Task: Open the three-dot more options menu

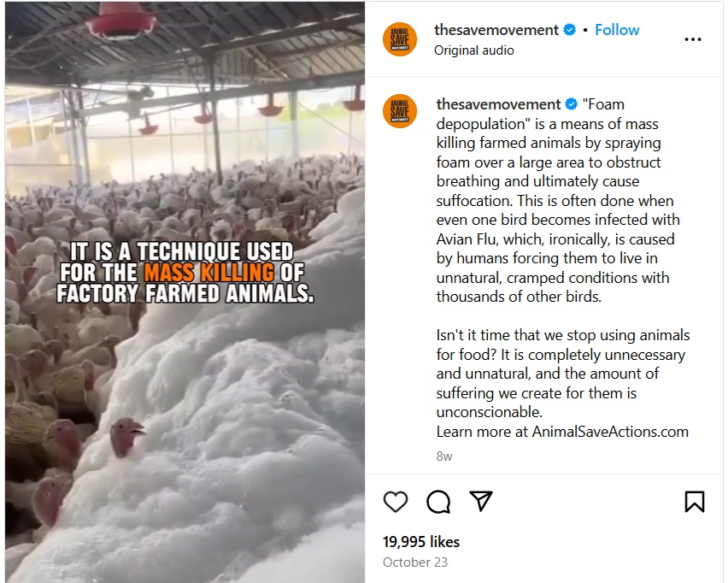Action: point(693,39)
